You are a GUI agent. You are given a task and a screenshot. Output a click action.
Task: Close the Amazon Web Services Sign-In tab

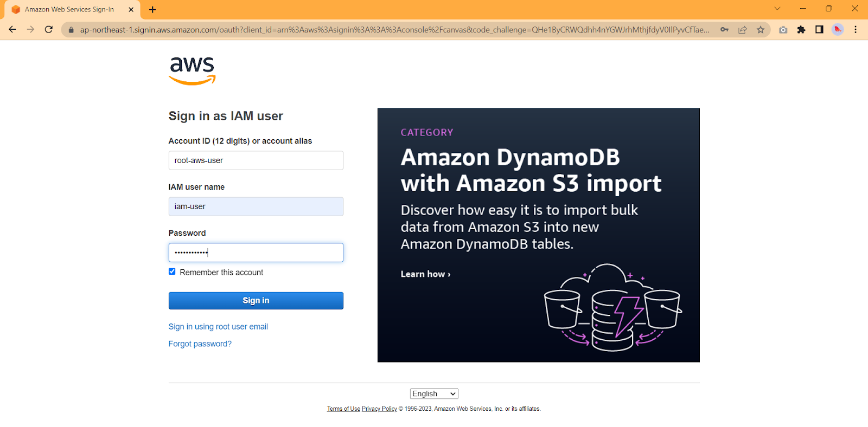[x=131, y=10]
